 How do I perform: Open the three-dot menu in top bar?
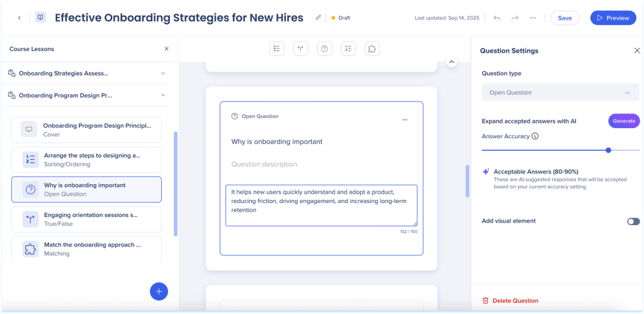pos(533,18)
